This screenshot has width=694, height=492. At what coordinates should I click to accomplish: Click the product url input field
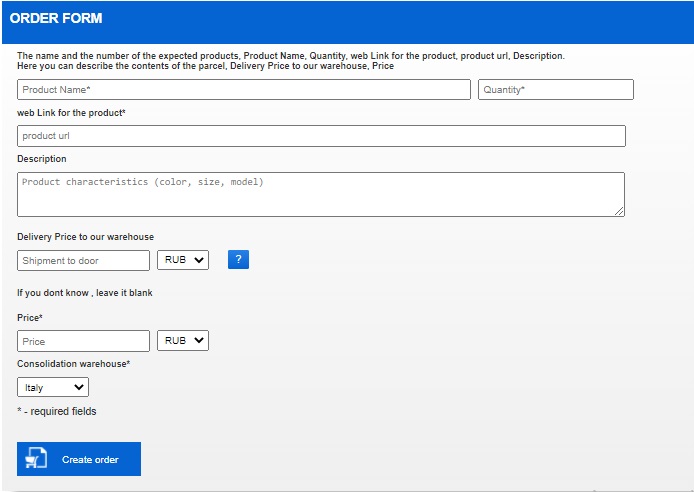pos(321,136)
